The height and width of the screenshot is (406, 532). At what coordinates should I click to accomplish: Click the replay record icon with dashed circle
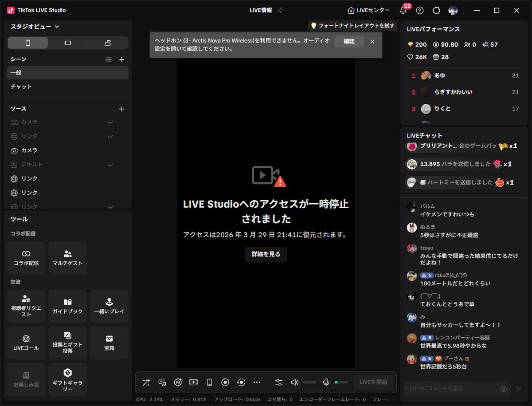pyautogui.click(x=241, y=382)
